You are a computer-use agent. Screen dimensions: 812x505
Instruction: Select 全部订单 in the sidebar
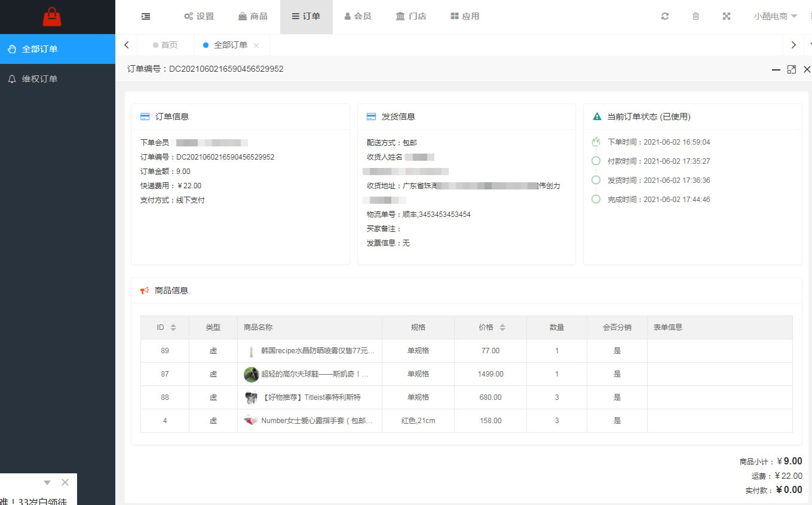57,49
